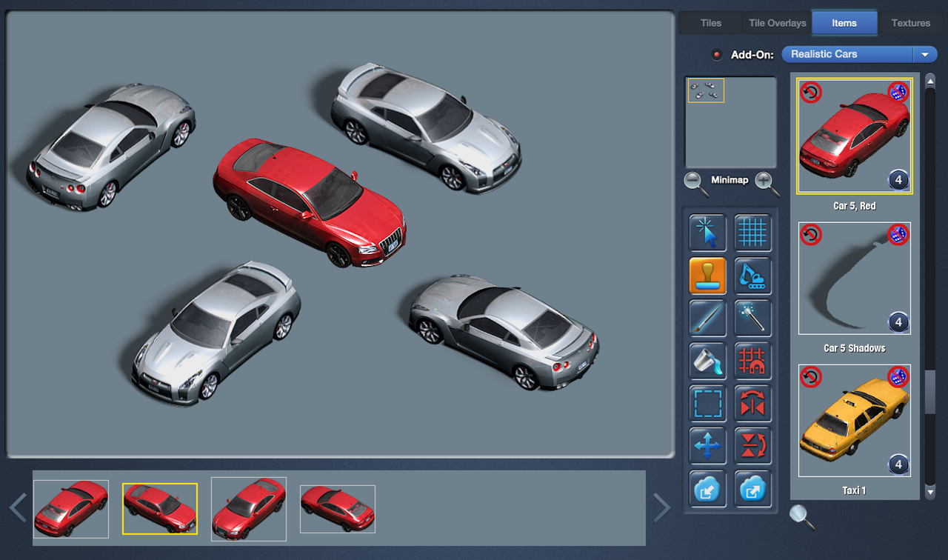Click the rotation lock icon on Car 5 Shadows
This screenshot has width=948, height=560.
(x=811, y=236)
